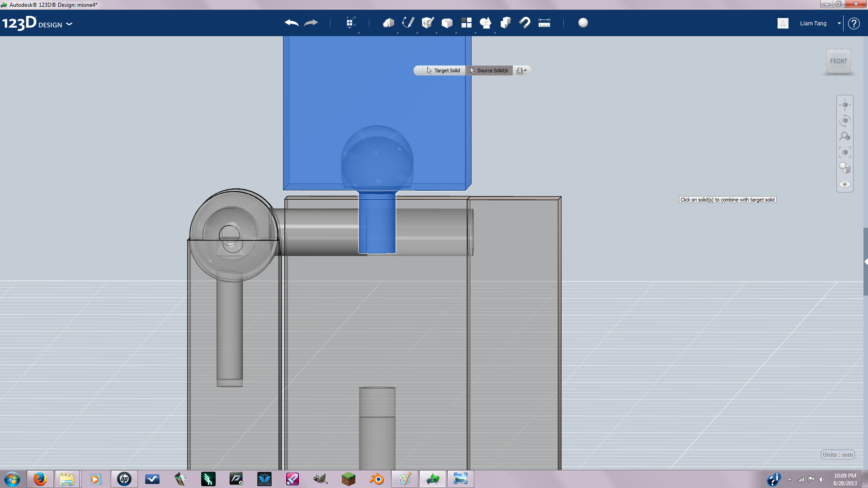868x488 pixels.
Task: Open Minecraft from the taskbar
Action: [x=348, y=479]
